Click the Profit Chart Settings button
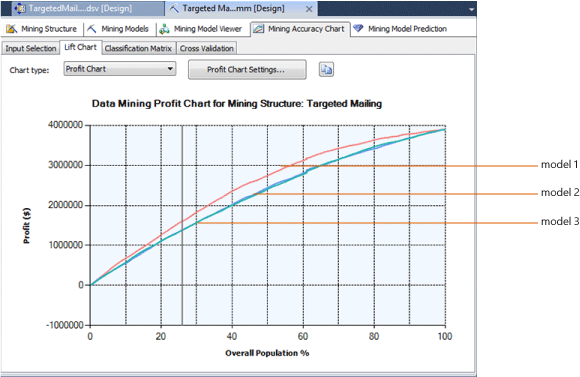Viewport: 580px width, 377px height. click(247, 70)
